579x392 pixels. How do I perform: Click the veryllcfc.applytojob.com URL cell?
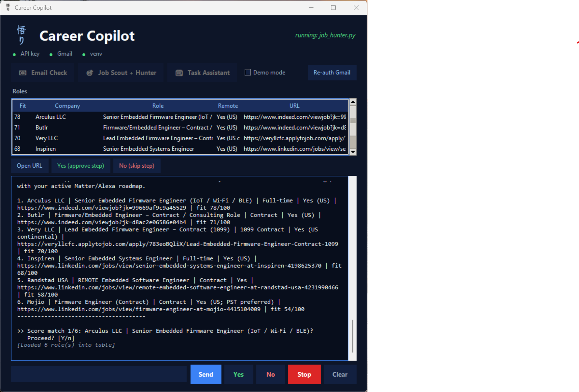click(x=295, y=138)
